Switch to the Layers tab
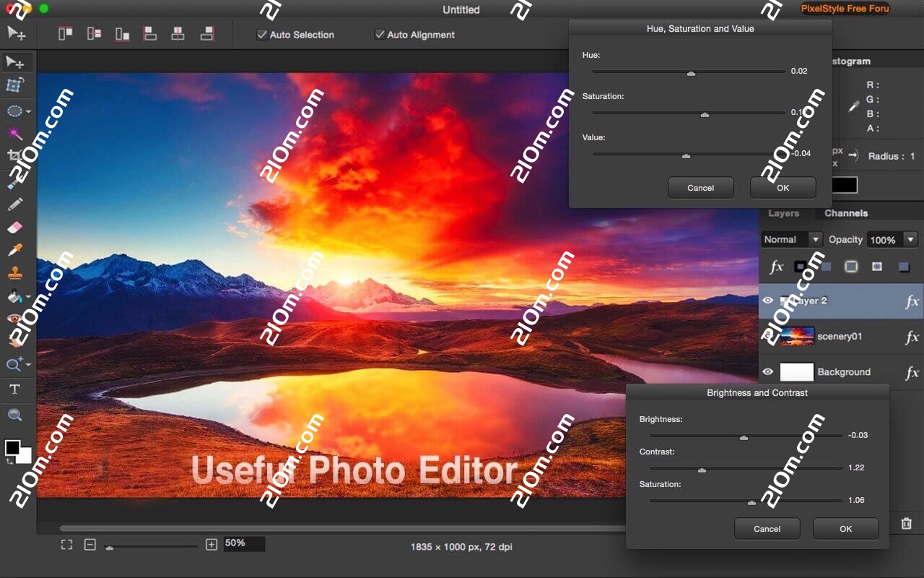924x578 pixels. tap(783, 213)
